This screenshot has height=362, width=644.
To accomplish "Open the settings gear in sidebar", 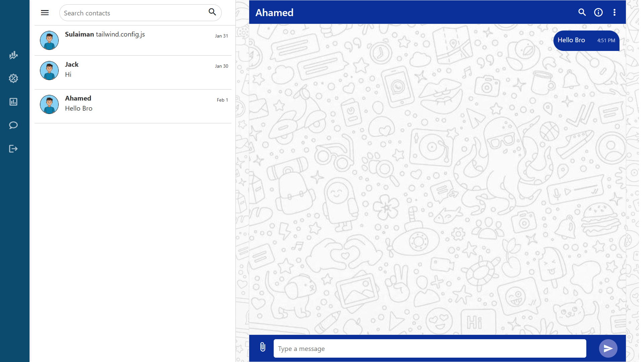I will [x=13, y=78].
